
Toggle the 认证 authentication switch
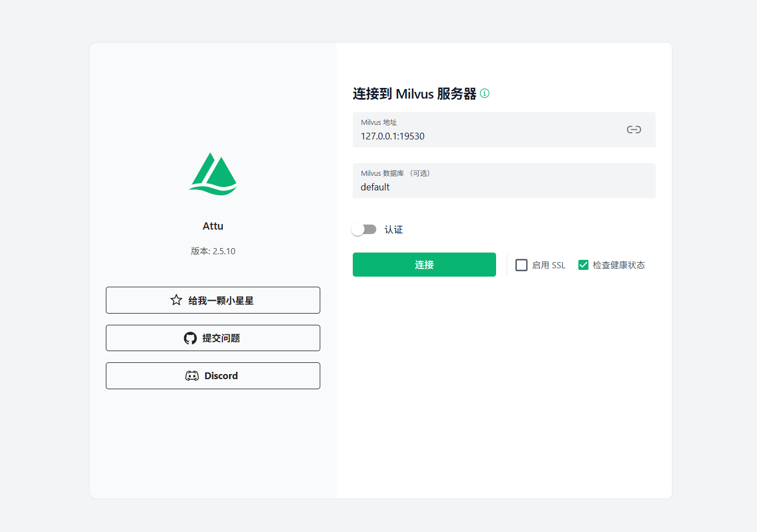(364, 230)
